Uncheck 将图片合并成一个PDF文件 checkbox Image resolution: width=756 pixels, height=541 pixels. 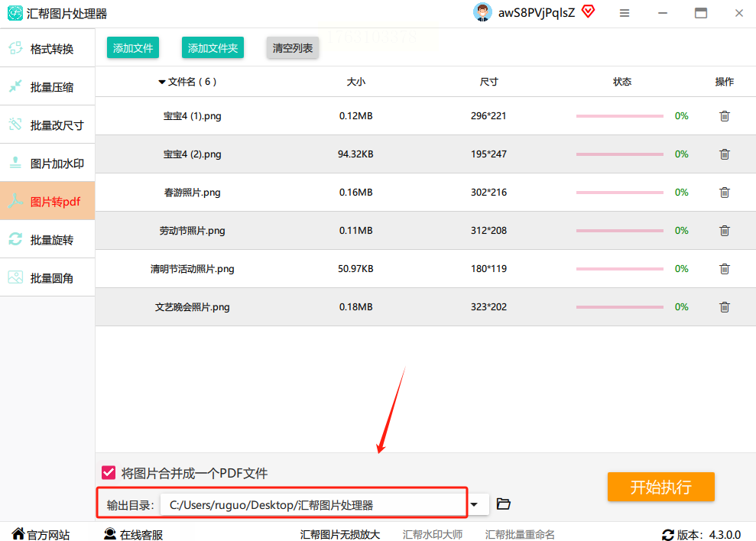pyautogui.click(x=109, y=473)
